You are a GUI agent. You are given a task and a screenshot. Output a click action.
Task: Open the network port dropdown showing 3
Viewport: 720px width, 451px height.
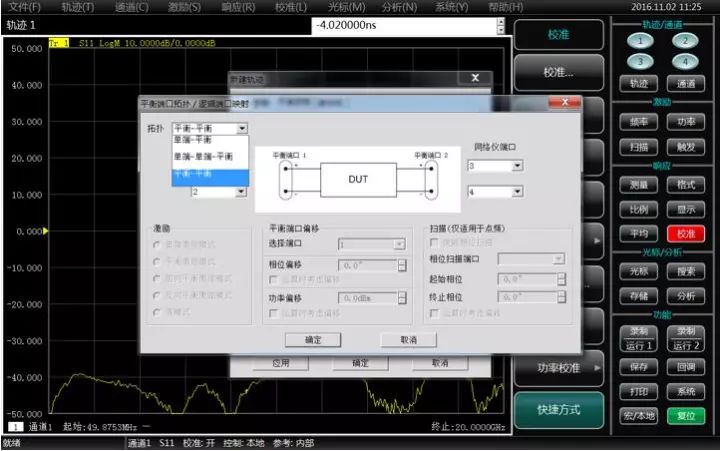[518, 165]
